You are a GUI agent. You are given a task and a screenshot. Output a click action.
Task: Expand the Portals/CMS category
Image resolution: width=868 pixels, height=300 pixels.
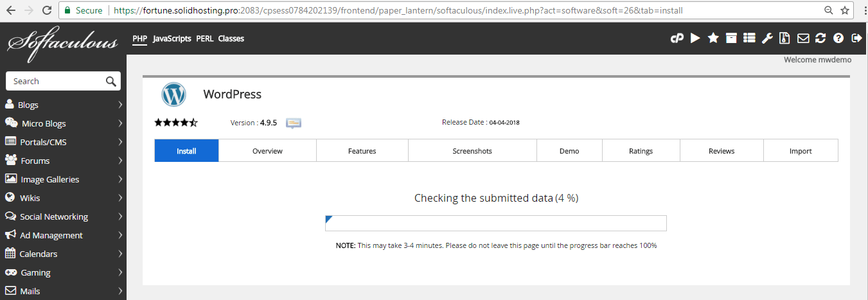click(63, 142)
